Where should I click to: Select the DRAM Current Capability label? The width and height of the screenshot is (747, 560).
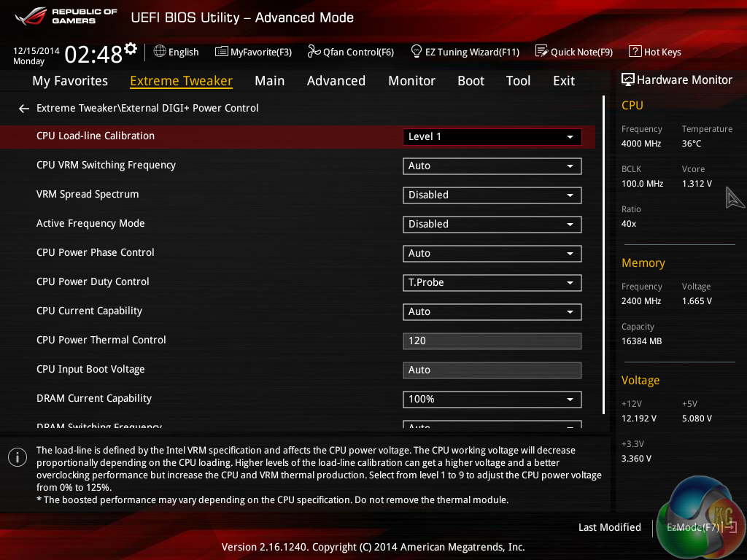coord(94,399)
